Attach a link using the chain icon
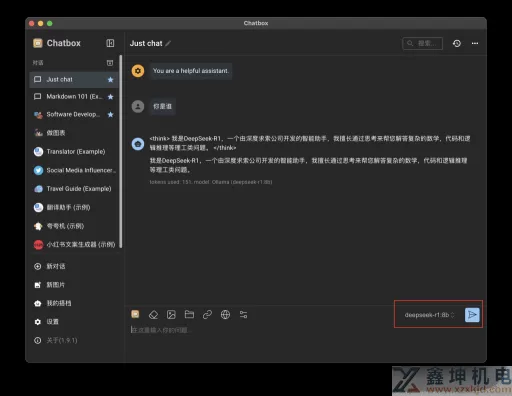 (207, 314)
